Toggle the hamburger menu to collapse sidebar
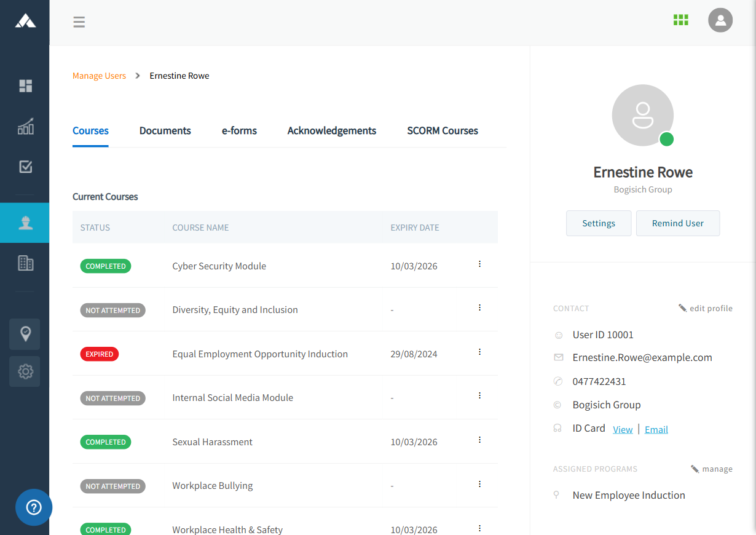 (x=79, y=23)
